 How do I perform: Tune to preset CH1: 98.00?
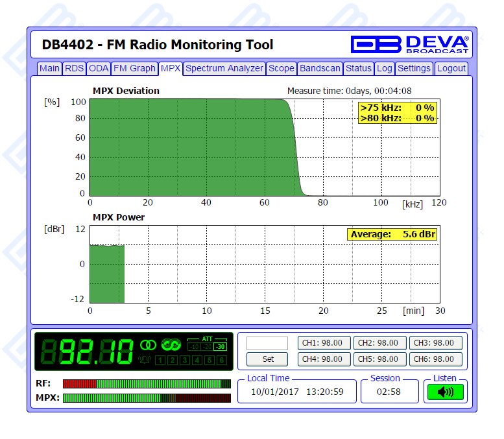click(324, 343)
